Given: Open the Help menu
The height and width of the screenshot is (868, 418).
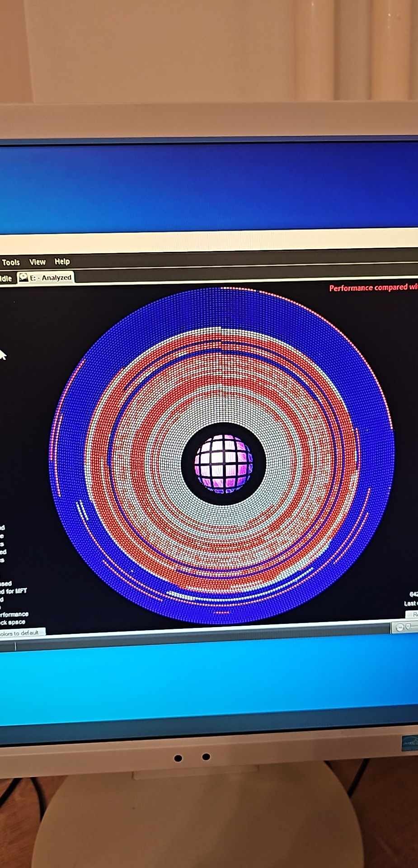Looking at the screenshot, I should [62, 261].
